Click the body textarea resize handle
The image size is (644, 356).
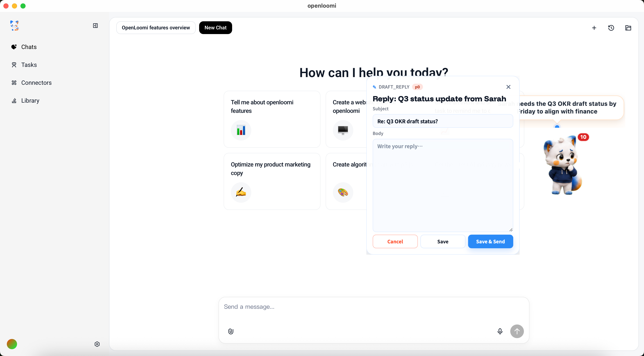coord(511,230)
